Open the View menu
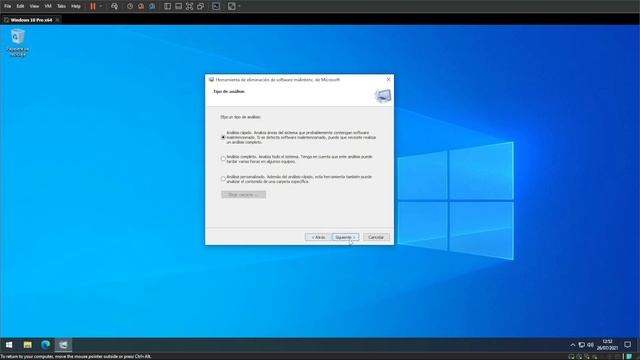 pos(34,6)
